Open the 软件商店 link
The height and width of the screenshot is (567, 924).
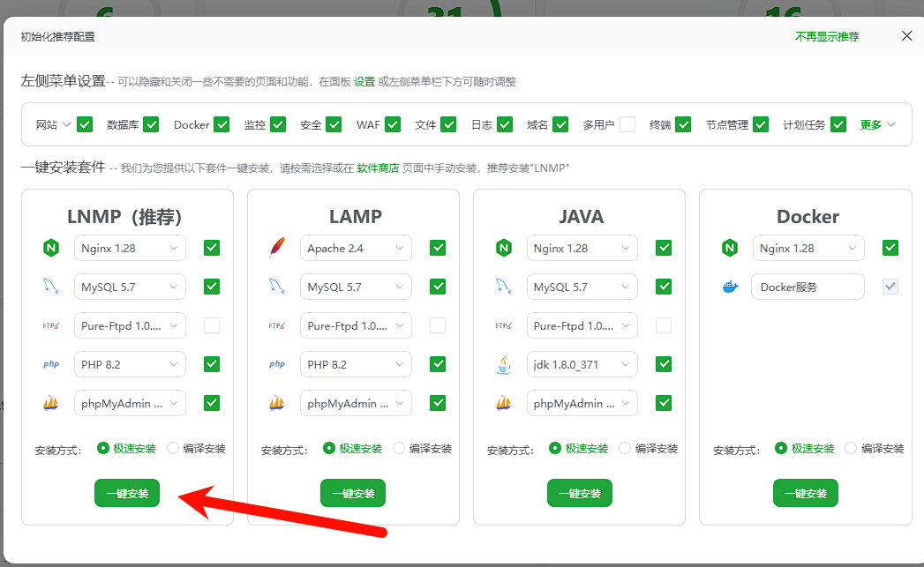pos(378,168)
